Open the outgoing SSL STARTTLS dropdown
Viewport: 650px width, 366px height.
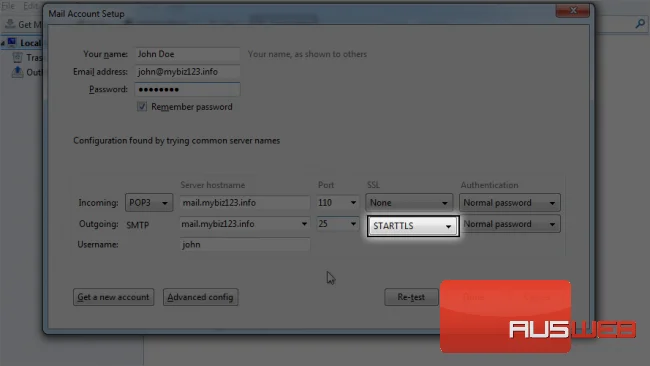413,226
